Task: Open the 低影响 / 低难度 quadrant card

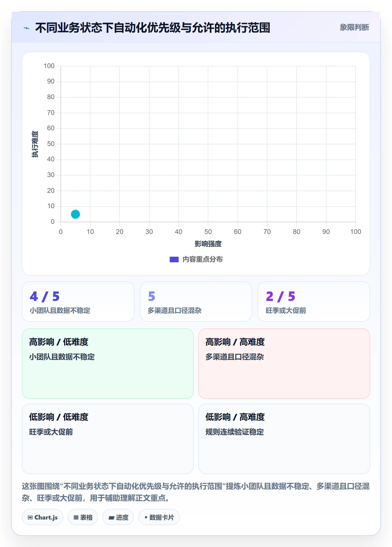Action: tap(108, 439)
